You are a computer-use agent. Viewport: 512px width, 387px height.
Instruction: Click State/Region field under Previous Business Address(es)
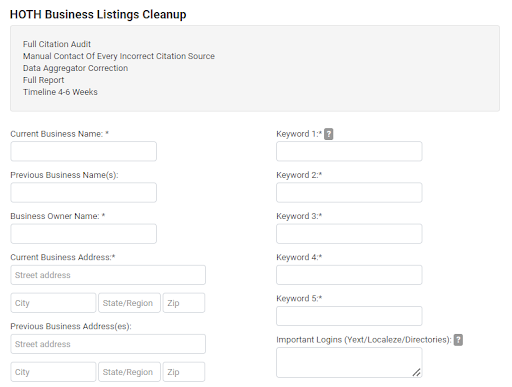coord(129,372)
